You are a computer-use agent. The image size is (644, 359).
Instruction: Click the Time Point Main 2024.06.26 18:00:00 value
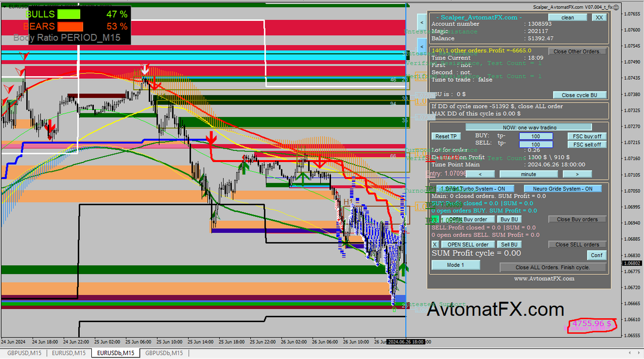point(557,165)
